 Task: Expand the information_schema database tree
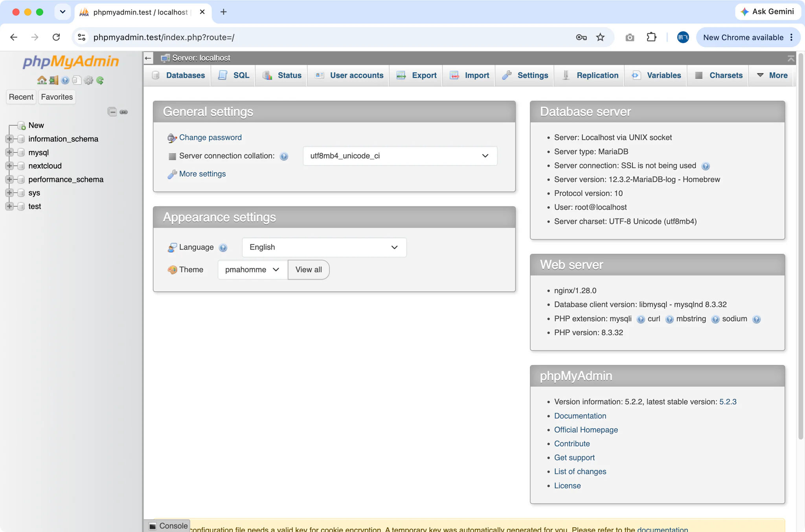(x=9, y=139)
